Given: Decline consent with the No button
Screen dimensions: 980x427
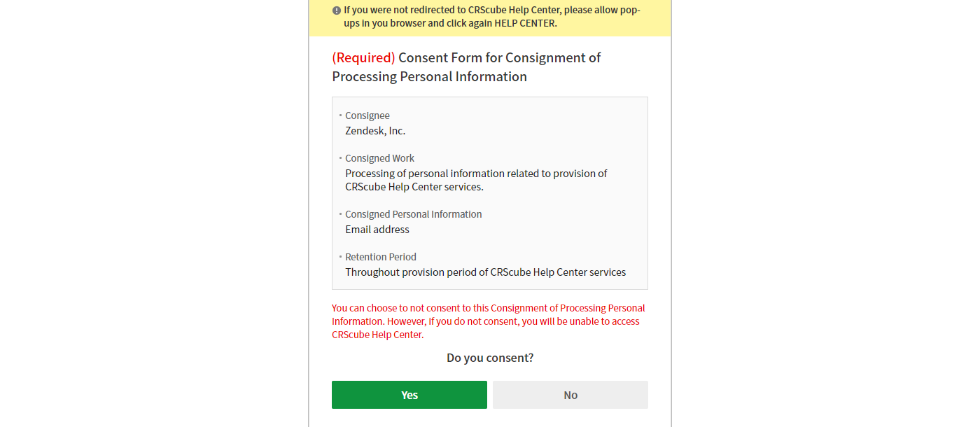Looking at the screenshot, I should [570, 395].
